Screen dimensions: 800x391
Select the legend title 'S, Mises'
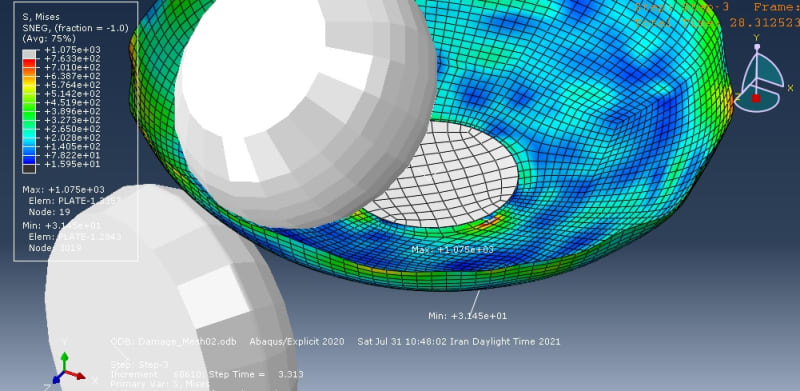(x=41, y=17)
